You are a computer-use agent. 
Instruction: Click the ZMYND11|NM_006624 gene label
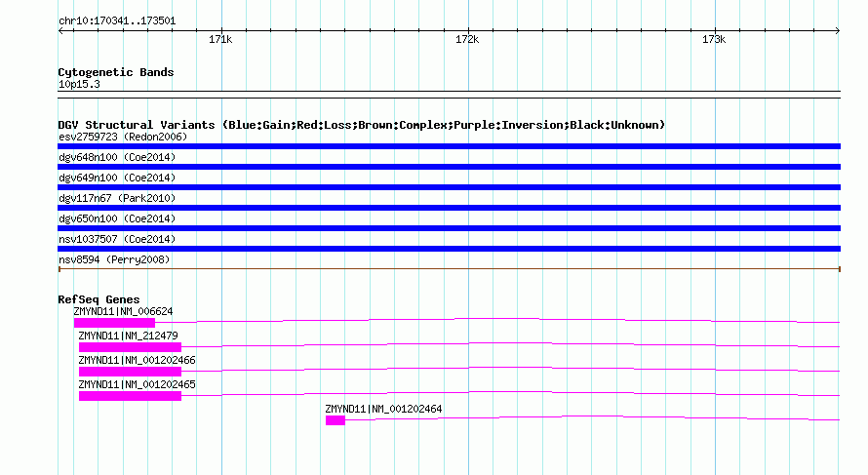point(123,312)
